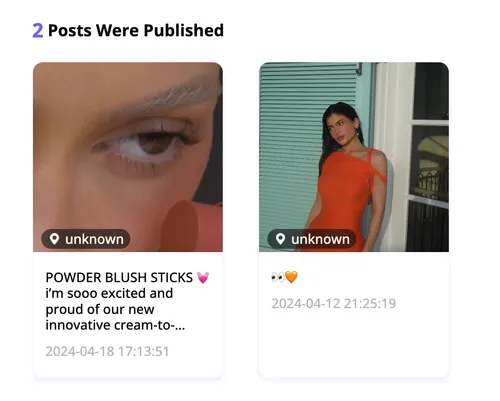
Task: Open the orange dress post thumbnail
Action: point(354,157)
